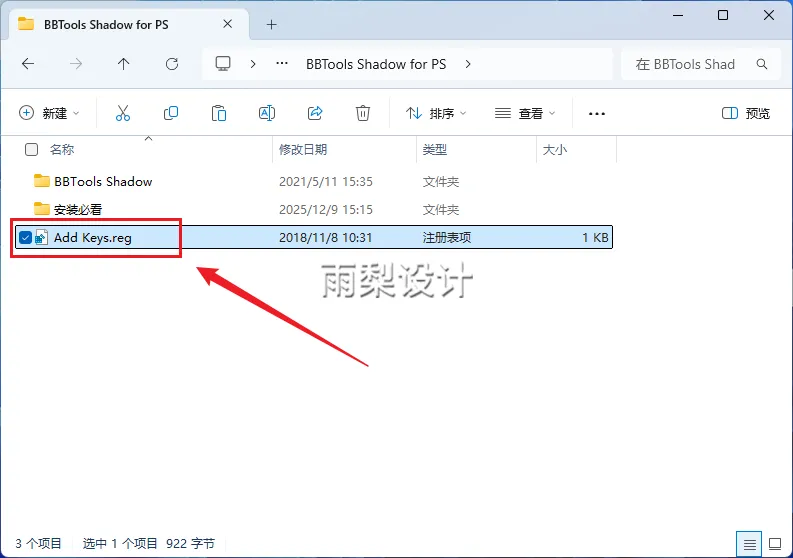Click the Add Keys.reg file icon
This screenshot has width=793, height=558.
point(41,237)
